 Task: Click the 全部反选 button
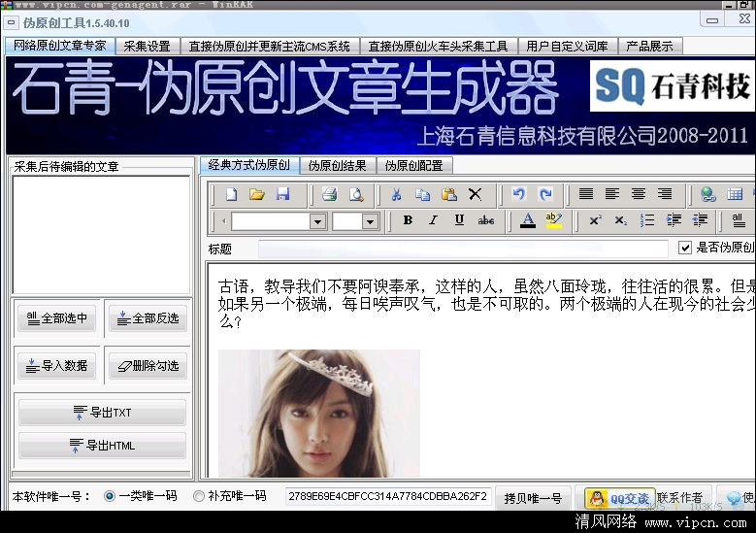[x=148, y=318]
